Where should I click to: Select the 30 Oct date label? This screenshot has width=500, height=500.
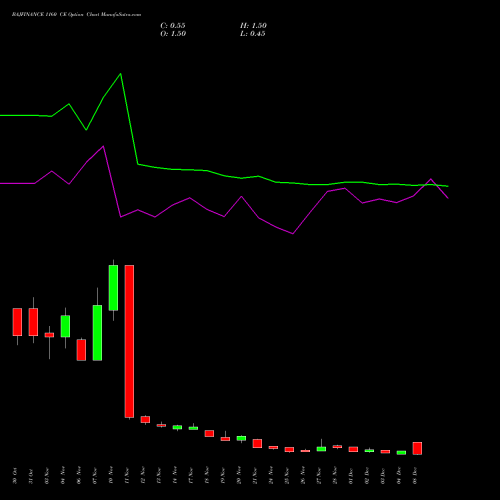(15, 476)
